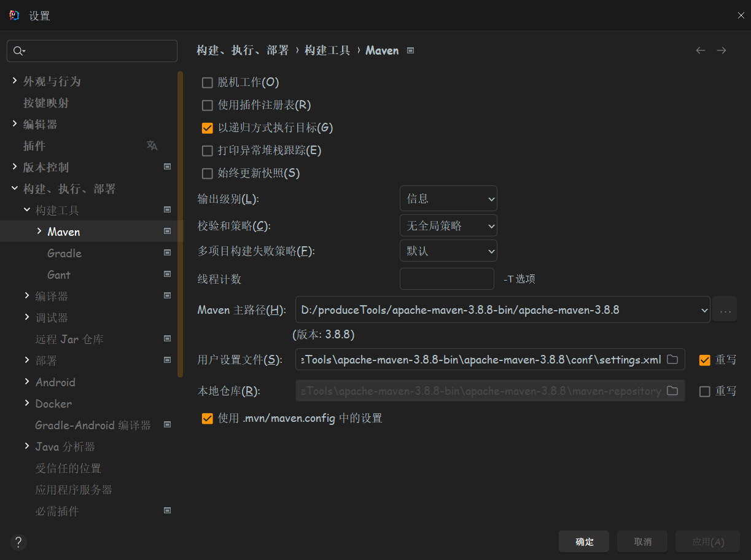Viewport: 751px width, 560px height.
Task: Open the 多项目构建失败策略 dropdown
Action: tap(448, 251)
